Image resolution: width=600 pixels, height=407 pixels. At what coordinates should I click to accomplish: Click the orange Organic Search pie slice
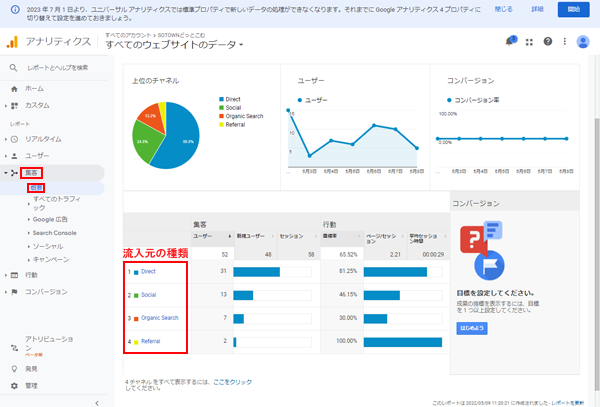[x=151, y=115]
